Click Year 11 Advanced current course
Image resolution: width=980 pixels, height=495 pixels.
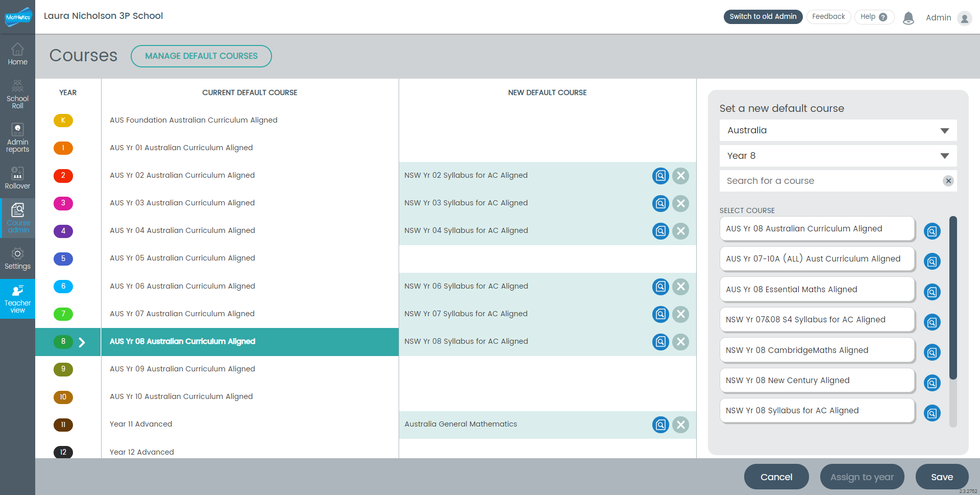click(141, 424)
